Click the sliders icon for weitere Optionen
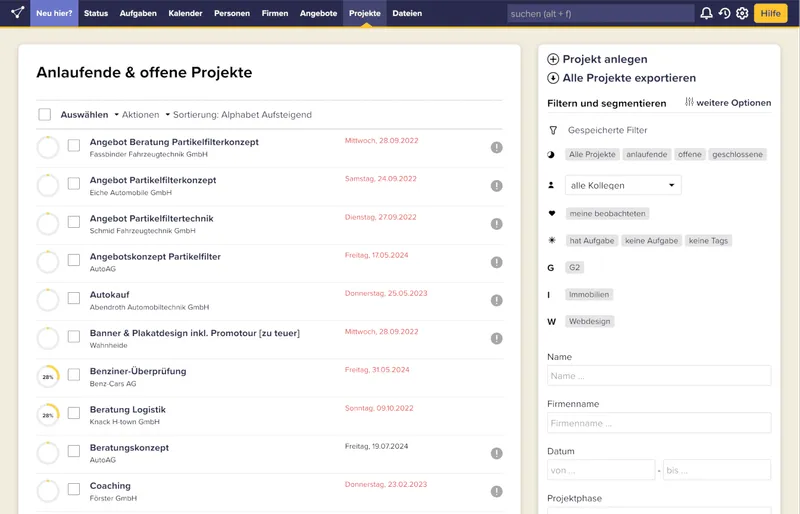 pos(689,102)
